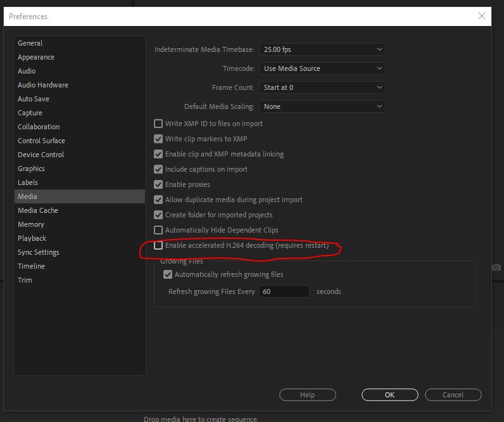Screen dimensions: 504x422
Task: Open Default Media Scaling dropdown
Action: point(322,106)
